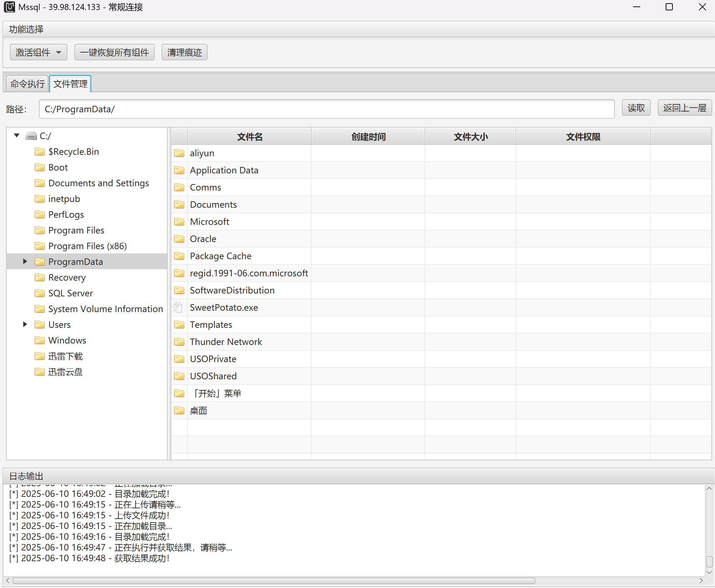The image size is (715, 588).
Task: Click the 桌面 folder icon in file list
Action: tap(179, 410)
